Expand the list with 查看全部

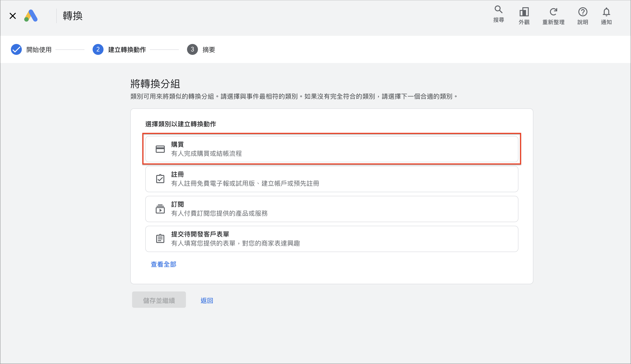[163, 264]
